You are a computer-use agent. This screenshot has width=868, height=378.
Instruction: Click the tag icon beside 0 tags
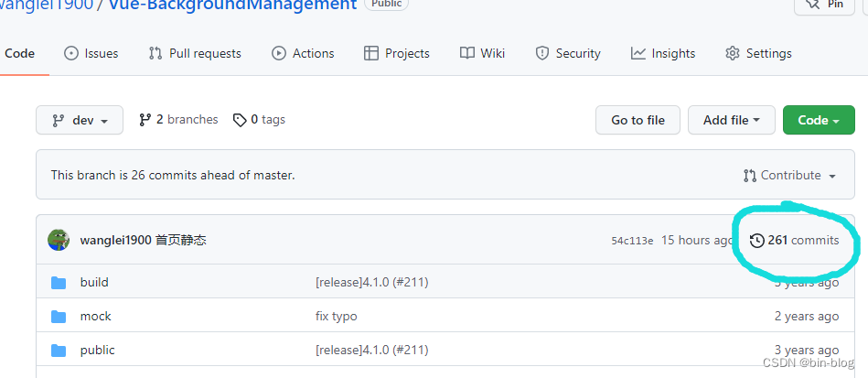240,120
